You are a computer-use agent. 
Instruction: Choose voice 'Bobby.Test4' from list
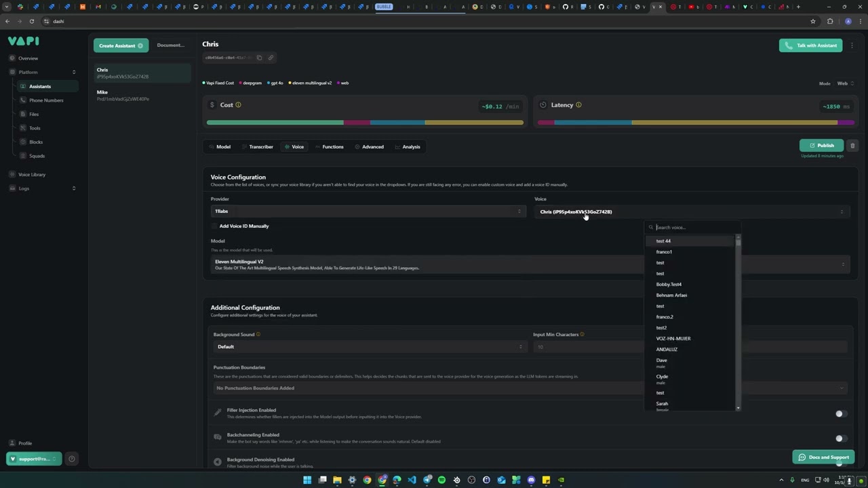tap(669, 285)
